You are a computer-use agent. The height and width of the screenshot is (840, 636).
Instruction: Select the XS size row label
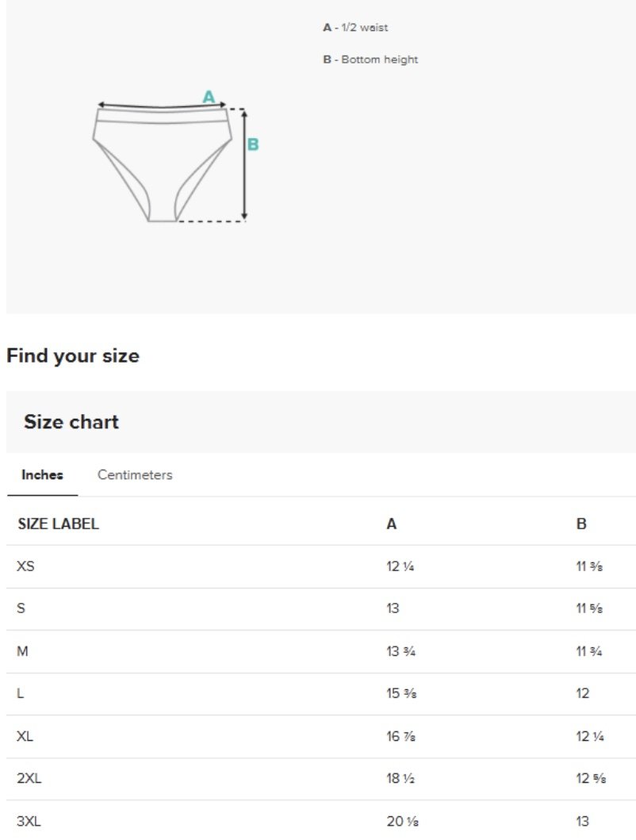pos(25,566)
